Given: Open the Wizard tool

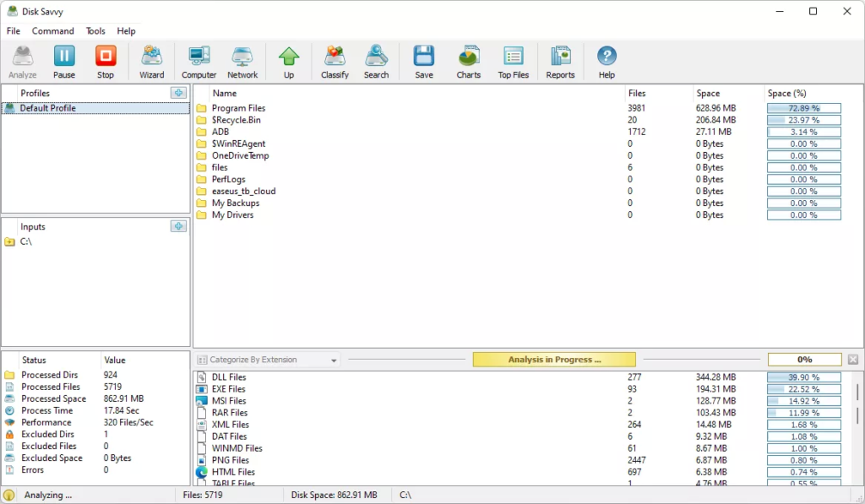Looking at the screenshot, I should 152,62.
